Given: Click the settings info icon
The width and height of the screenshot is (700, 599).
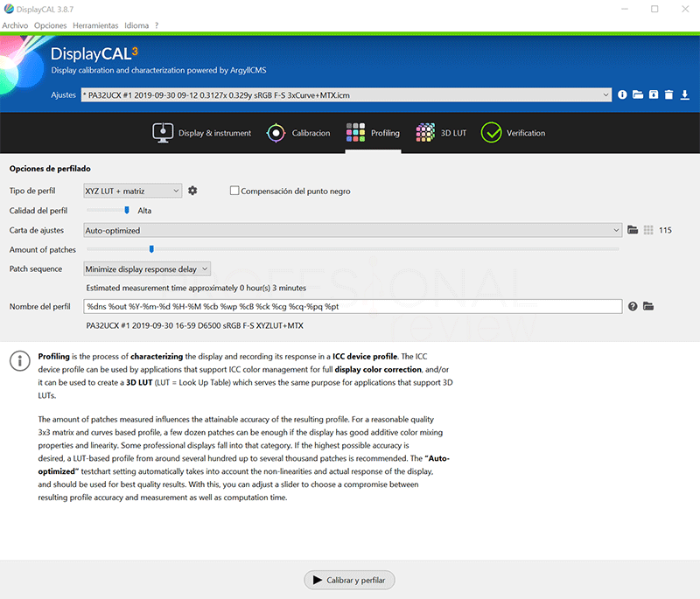Looking at the screenshot, I should click(x=622, y=94).
